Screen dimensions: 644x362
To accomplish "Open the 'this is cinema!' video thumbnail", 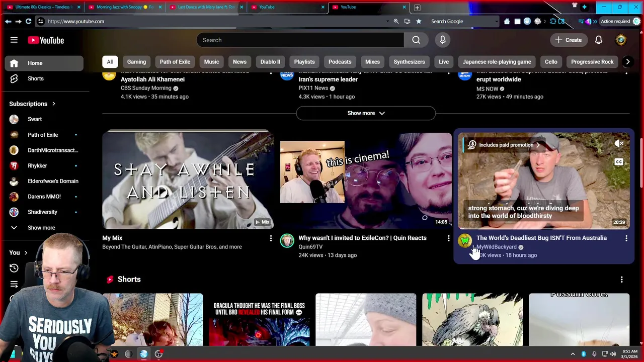I will coord(366,181).
